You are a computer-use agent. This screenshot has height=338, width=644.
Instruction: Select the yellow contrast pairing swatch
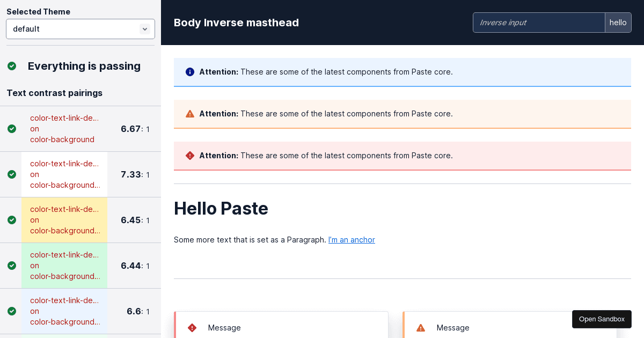tap(64, 220)
